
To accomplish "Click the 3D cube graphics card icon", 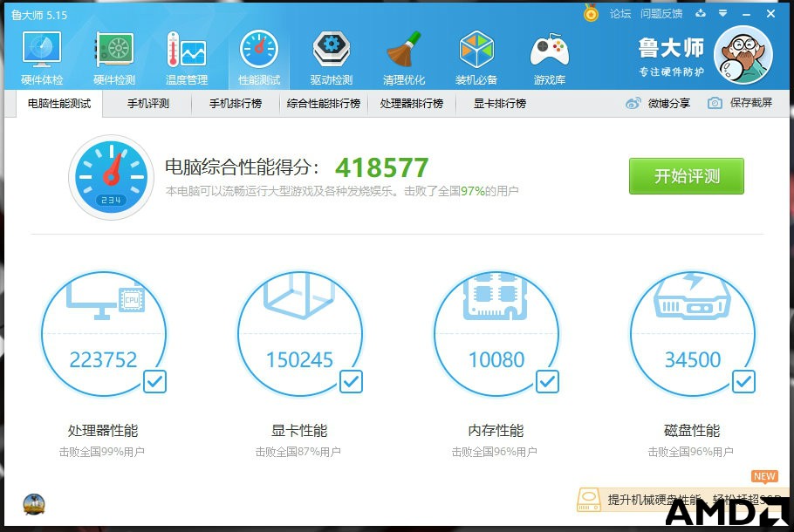I will (x=299, y=295).
